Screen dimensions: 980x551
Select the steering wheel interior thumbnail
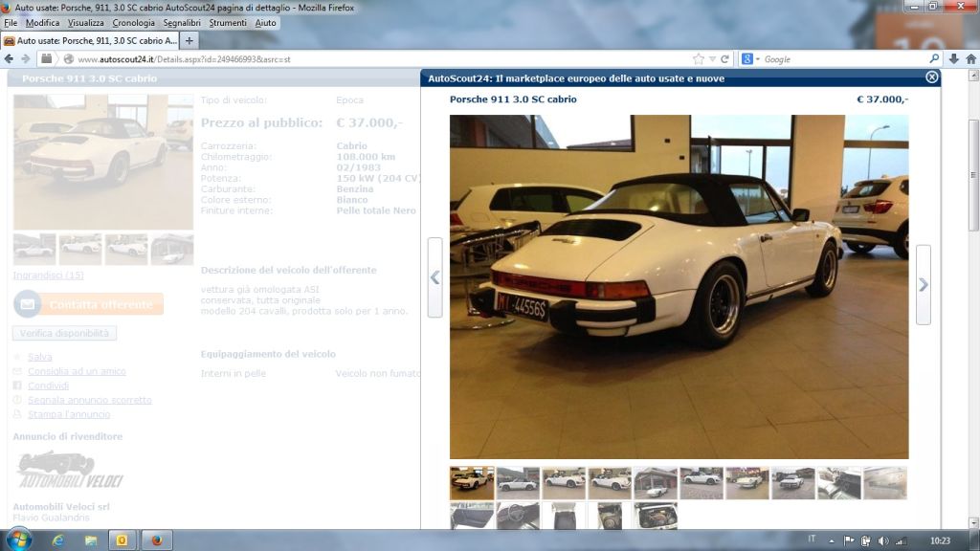click(518, 516)
